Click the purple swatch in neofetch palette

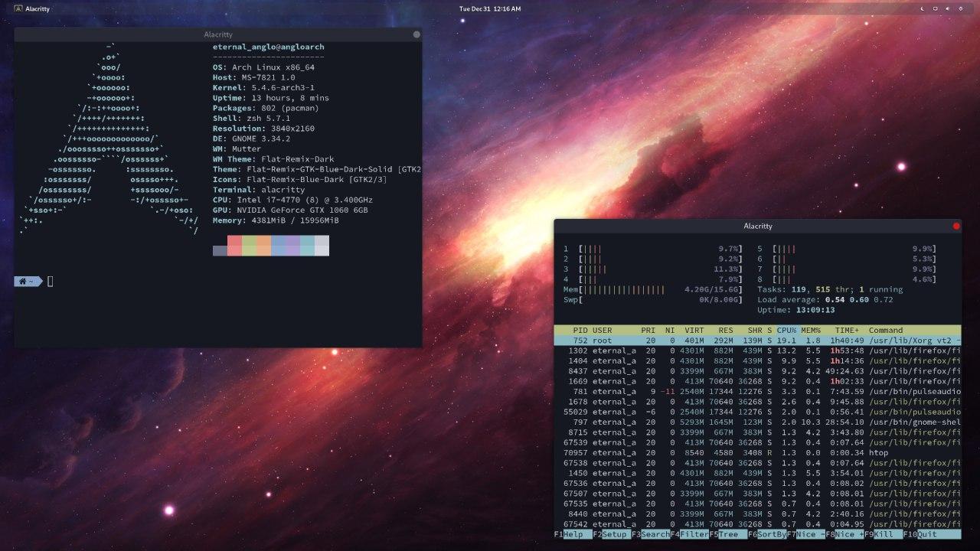pyautogui.click(x=292, y=246)
